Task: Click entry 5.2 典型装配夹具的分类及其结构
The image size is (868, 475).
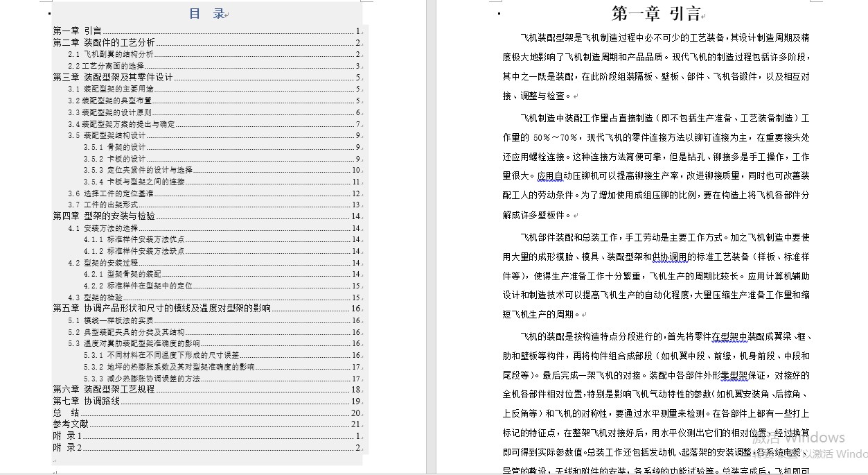Action: (214, 332)
